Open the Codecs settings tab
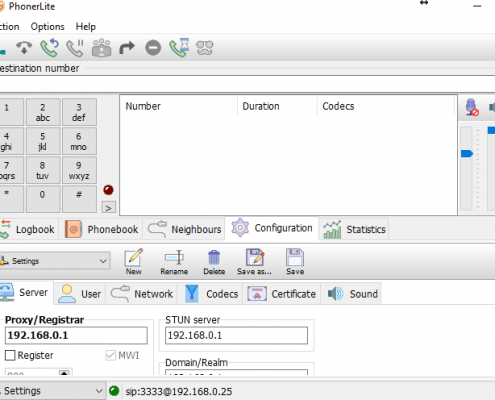Viewport: 495px width, 400px height. tap(211, 294)
